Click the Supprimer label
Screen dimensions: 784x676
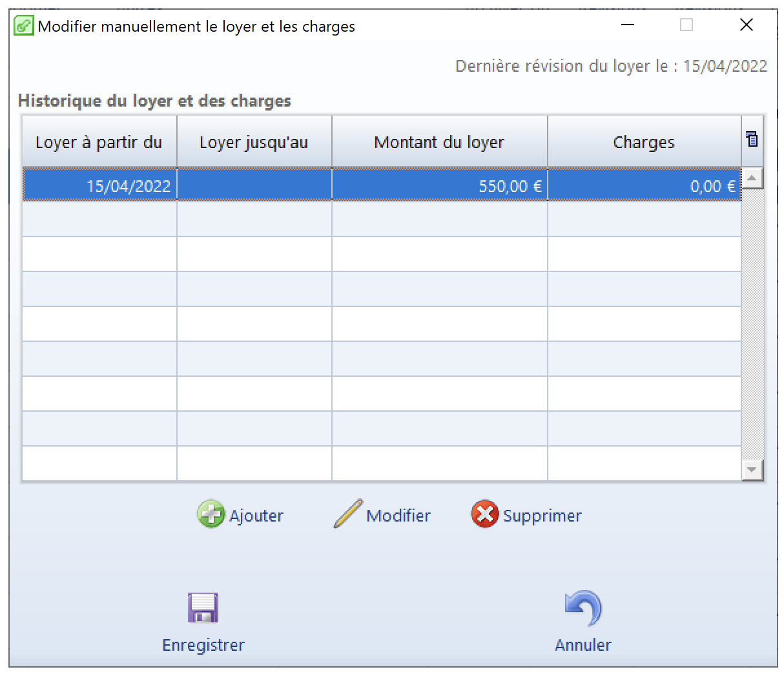pyautogui.click(x=542, y=516)
